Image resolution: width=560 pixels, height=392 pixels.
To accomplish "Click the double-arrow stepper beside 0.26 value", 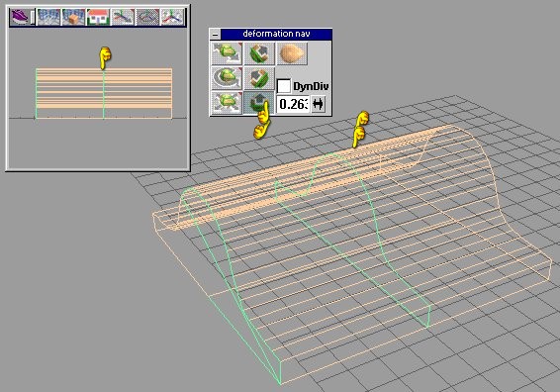I will point(319,104).
